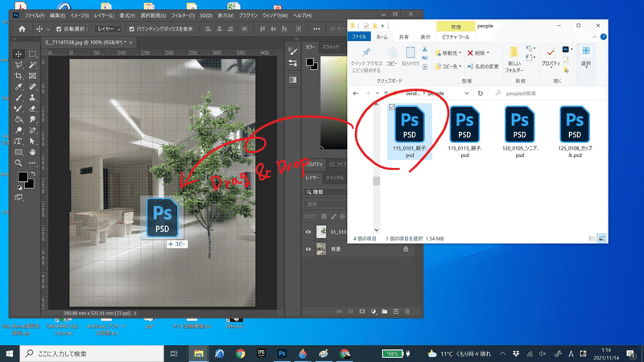Select the Path Selection tool
This screenshot has width=644, height=362.
coord(32,142)
